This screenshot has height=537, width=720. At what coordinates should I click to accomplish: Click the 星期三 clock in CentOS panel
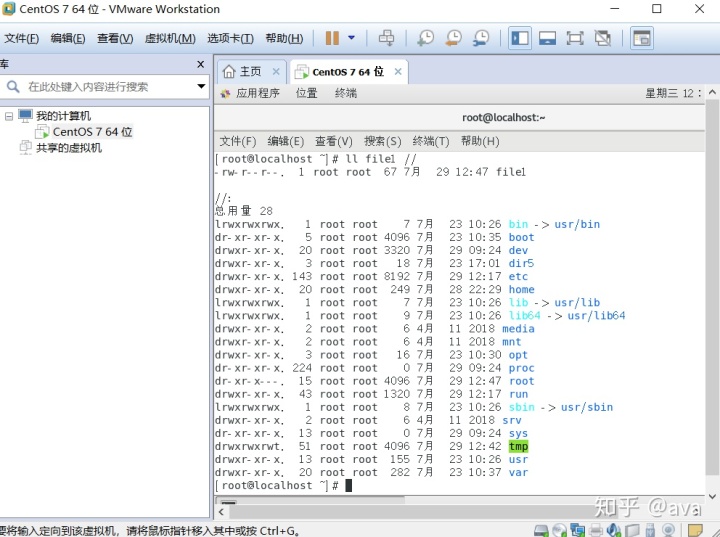pyautogui.click(x=673, y=93)
